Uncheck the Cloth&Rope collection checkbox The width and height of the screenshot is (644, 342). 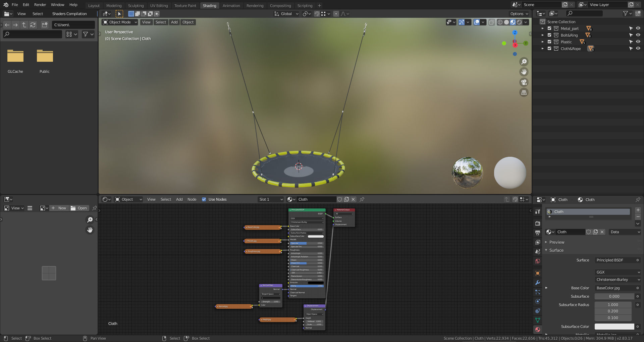549,49
